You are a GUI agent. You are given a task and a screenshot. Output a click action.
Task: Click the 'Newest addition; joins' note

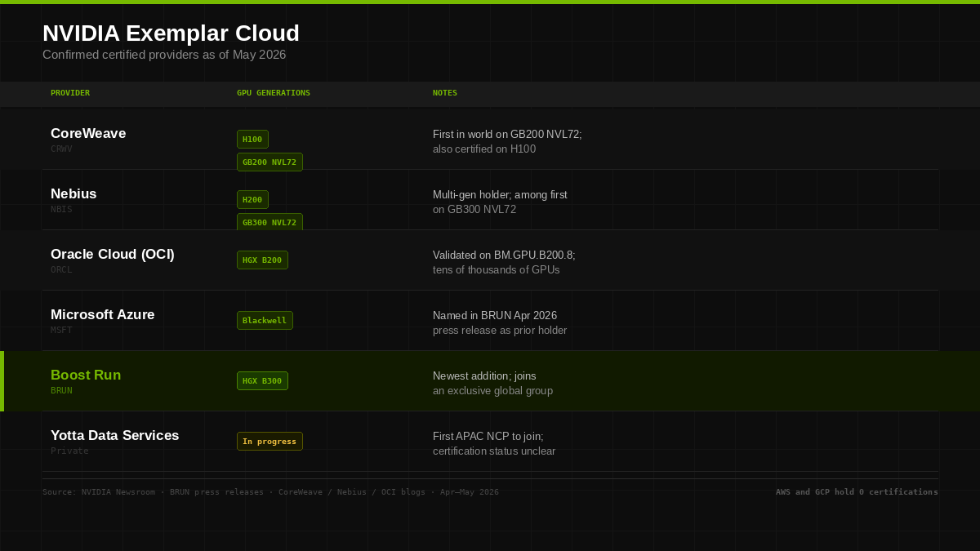pyautogui.click(x=484, y=376)
